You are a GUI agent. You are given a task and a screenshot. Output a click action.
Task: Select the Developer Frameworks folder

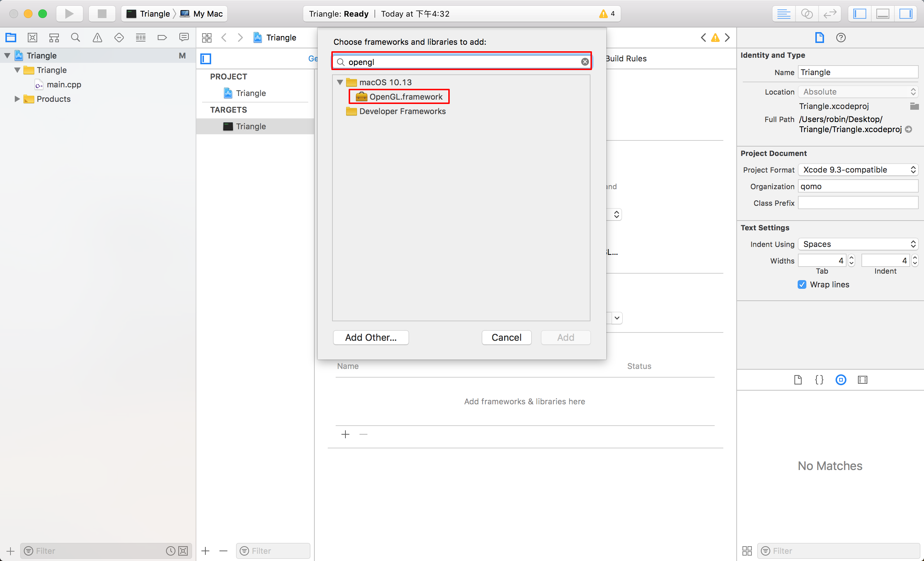(x=396, y=112)
